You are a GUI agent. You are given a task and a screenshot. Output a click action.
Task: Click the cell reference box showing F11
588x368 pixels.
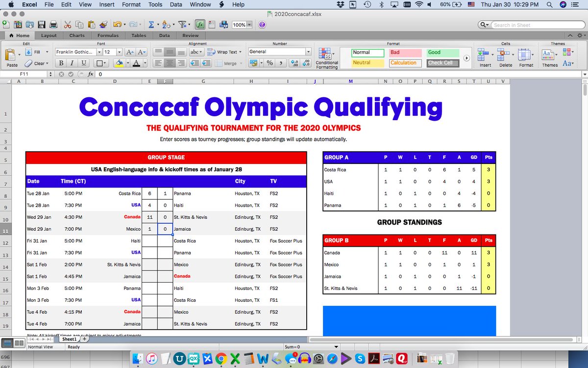[x=24, y=74]
